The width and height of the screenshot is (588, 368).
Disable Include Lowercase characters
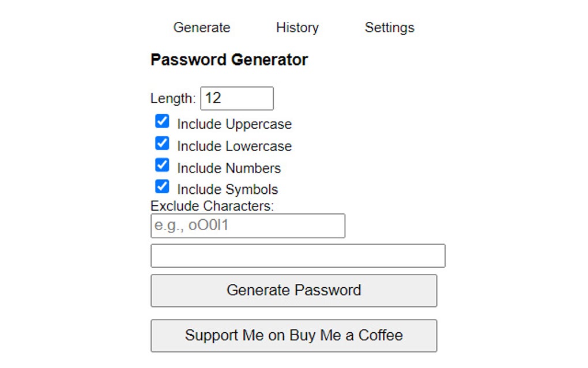coord(162,142)
